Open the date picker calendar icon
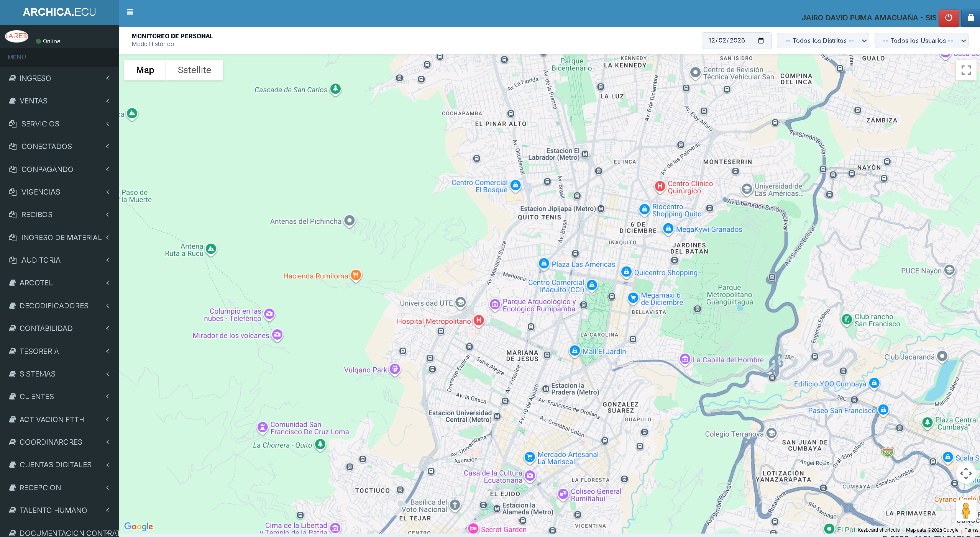The height and width of the screenshot is (537, 980). tap(761, 41)
